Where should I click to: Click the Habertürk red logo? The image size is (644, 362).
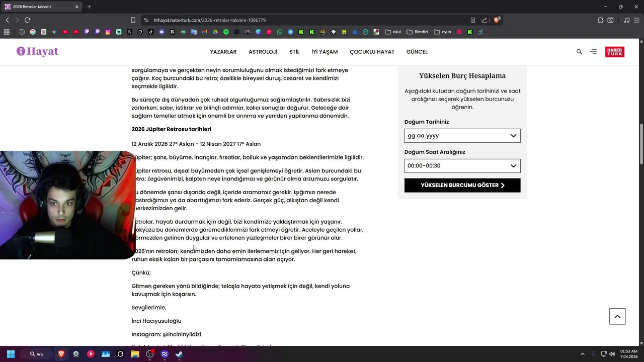pos(615,52)
